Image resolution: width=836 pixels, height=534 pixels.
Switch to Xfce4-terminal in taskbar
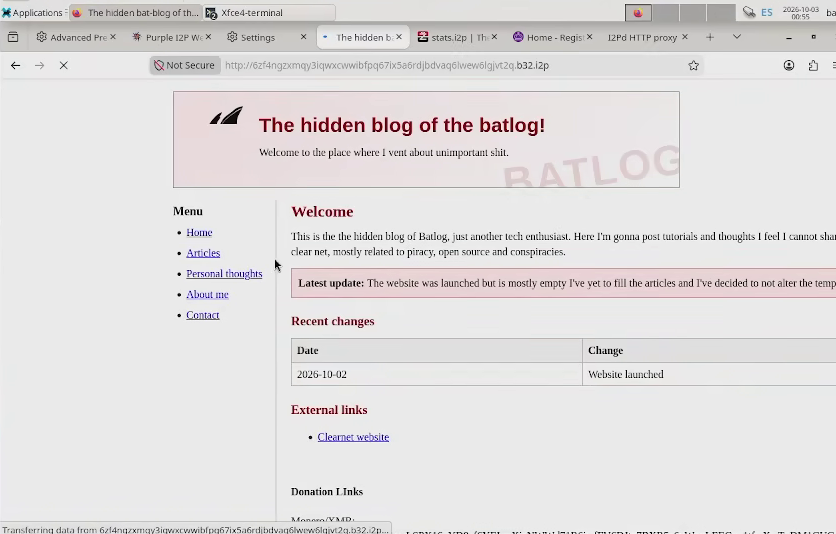pyautogui.click(x=269, y=12)
